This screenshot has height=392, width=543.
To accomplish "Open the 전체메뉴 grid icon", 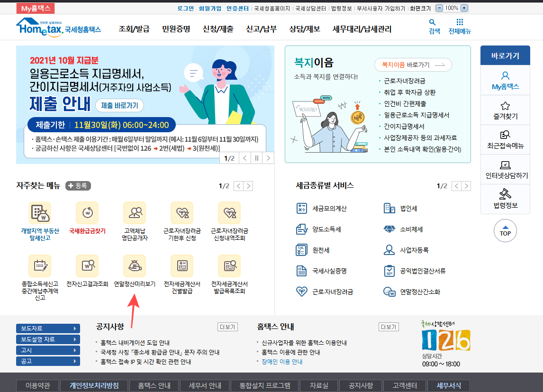I will (460, 27).
